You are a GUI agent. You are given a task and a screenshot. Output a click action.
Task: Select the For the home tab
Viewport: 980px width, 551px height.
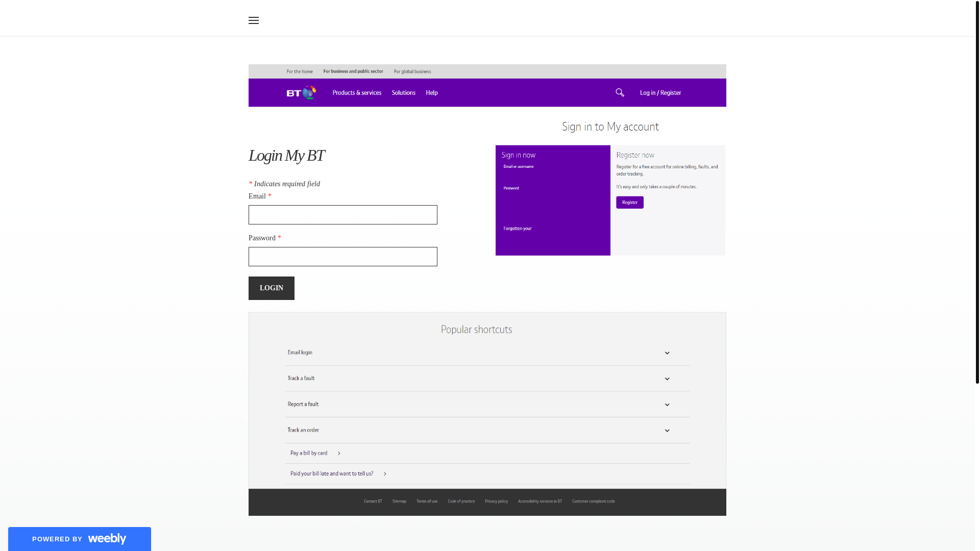(x=300, y=71)
